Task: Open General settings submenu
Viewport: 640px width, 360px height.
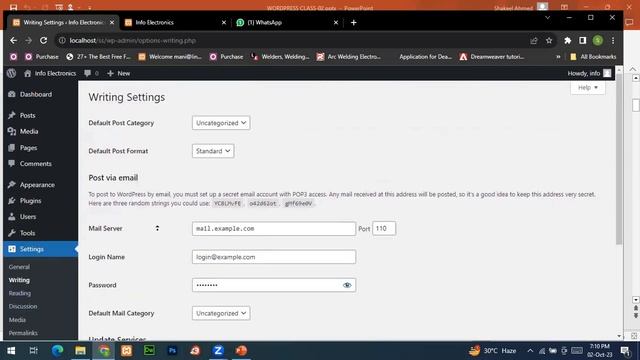Action: point(19,267)
